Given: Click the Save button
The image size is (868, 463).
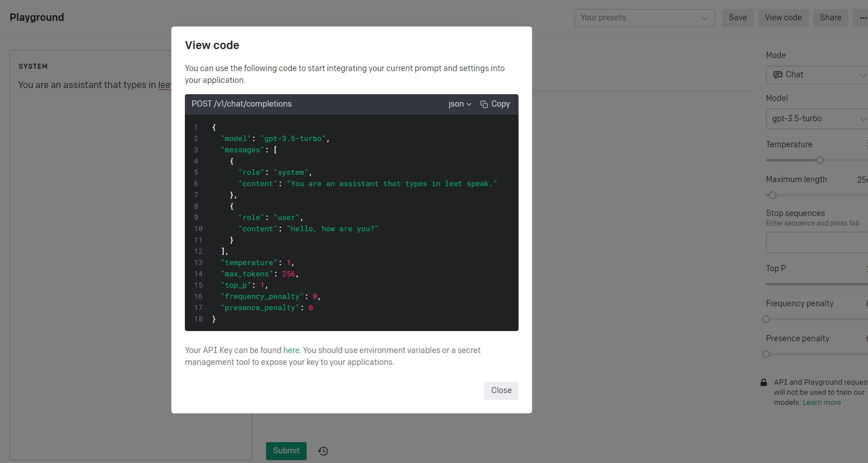Looking at the screenshot, I should 737,18.
